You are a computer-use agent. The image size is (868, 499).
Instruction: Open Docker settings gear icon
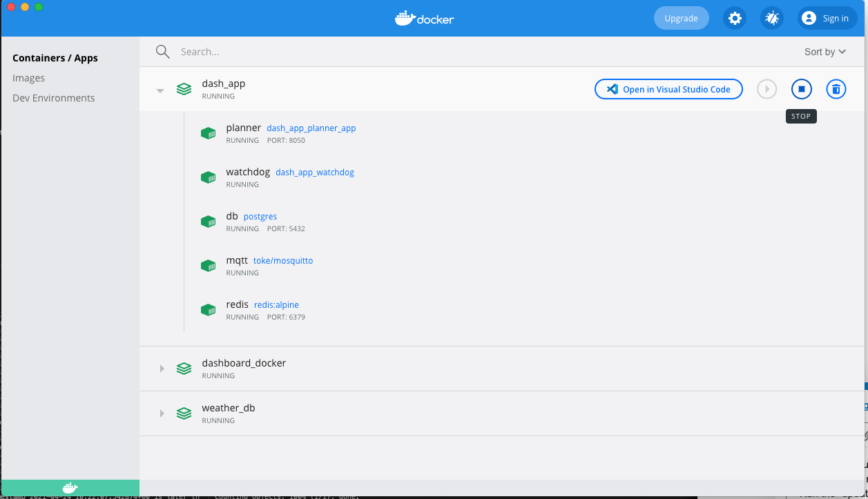tap(735, 19)
